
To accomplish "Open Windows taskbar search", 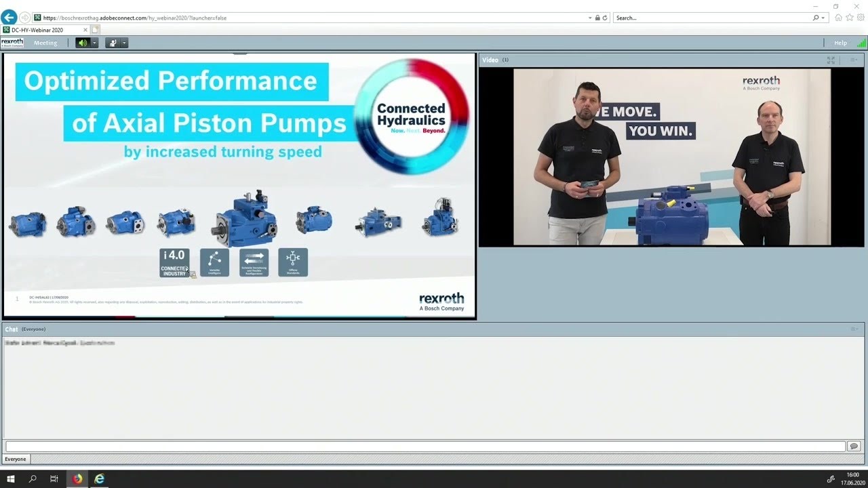I will 33,479.
